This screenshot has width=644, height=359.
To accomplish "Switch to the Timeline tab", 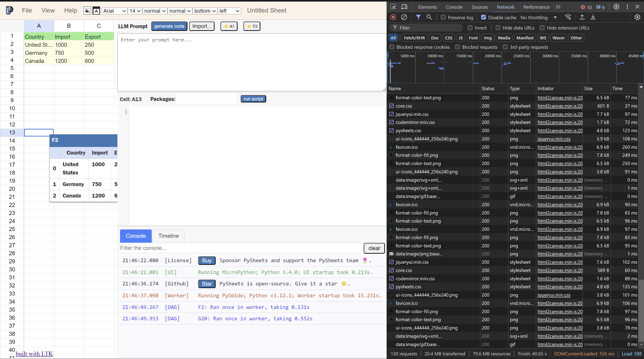I will (168, 236).
